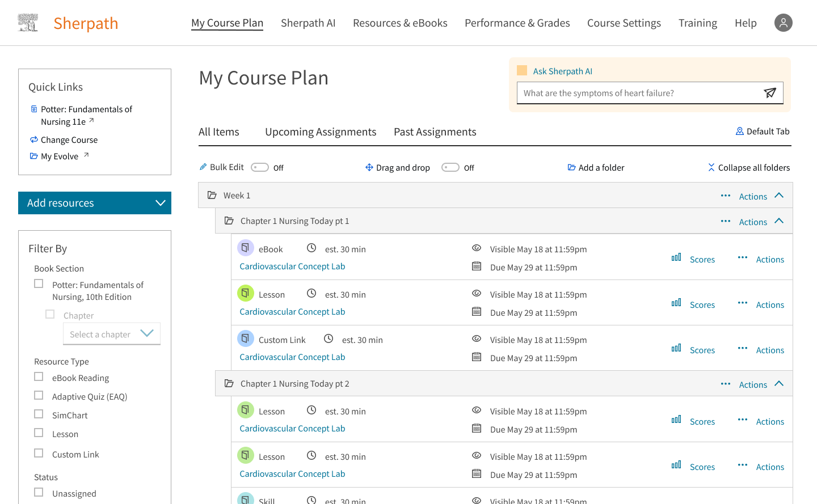This screenshot has height=504, width=817.
Task: Click the Scores chart icon in Custom Link row
Action: click(676, 348)
